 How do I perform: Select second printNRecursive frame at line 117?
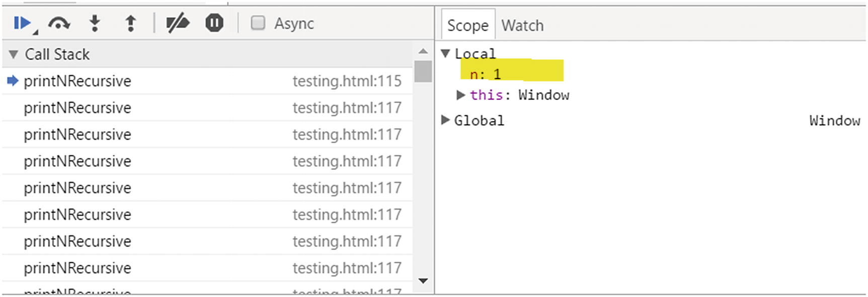tap(77, 108)
